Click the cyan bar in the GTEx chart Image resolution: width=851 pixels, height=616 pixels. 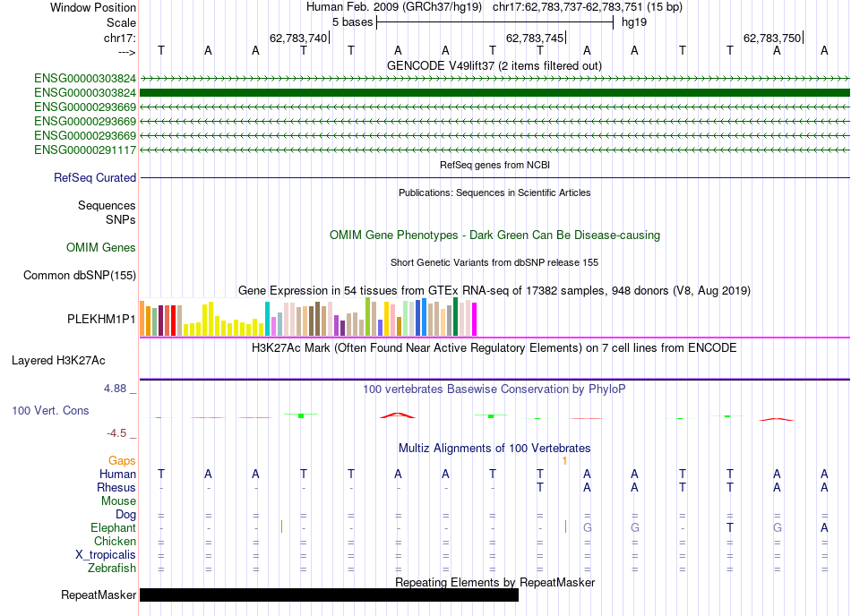[x=267, y=319]
